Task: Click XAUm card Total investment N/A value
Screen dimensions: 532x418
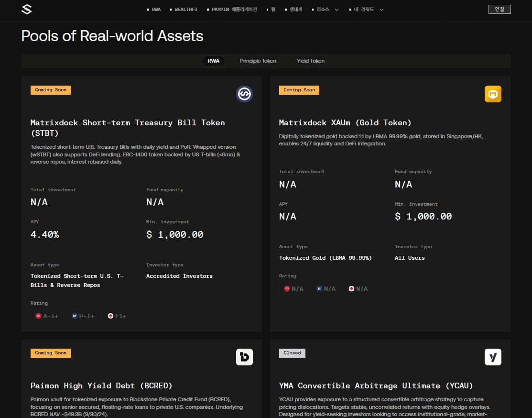Action: 287,185
